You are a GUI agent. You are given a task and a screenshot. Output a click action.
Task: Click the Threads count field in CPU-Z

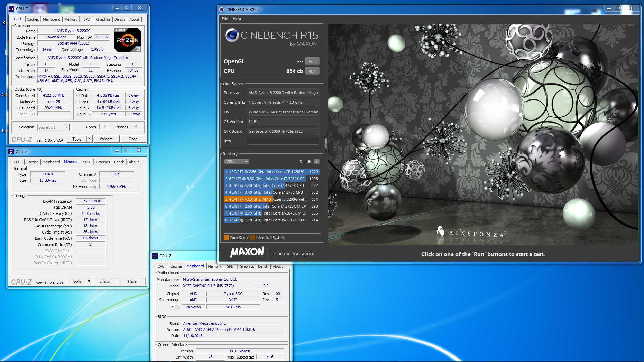(136, 127)
